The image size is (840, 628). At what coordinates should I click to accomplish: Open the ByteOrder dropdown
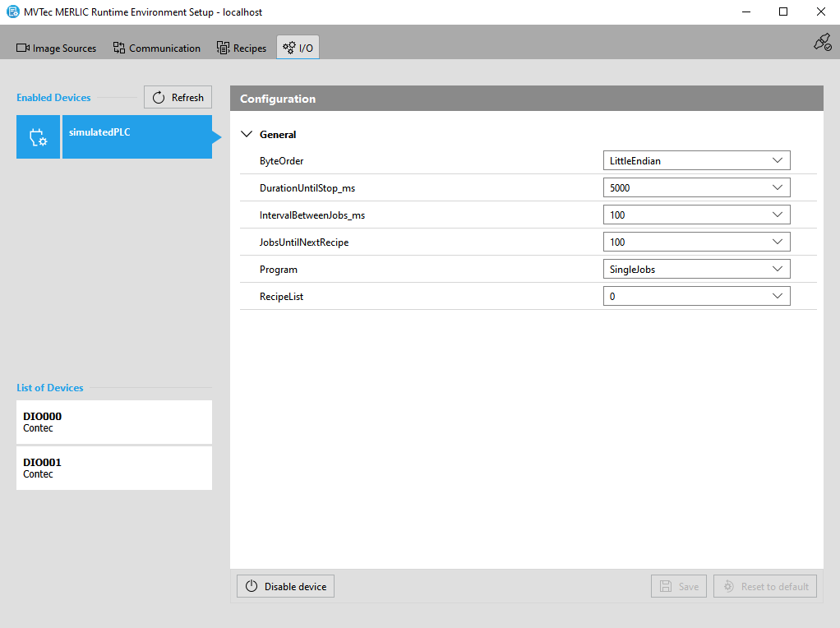point(696,161)
